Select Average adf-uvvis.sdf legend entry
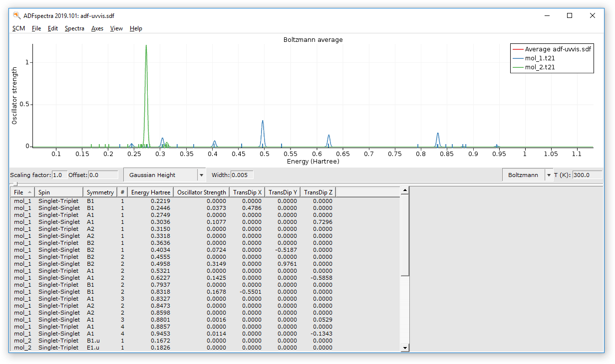Viewport: 615px width, 364px height. [559, 49]
